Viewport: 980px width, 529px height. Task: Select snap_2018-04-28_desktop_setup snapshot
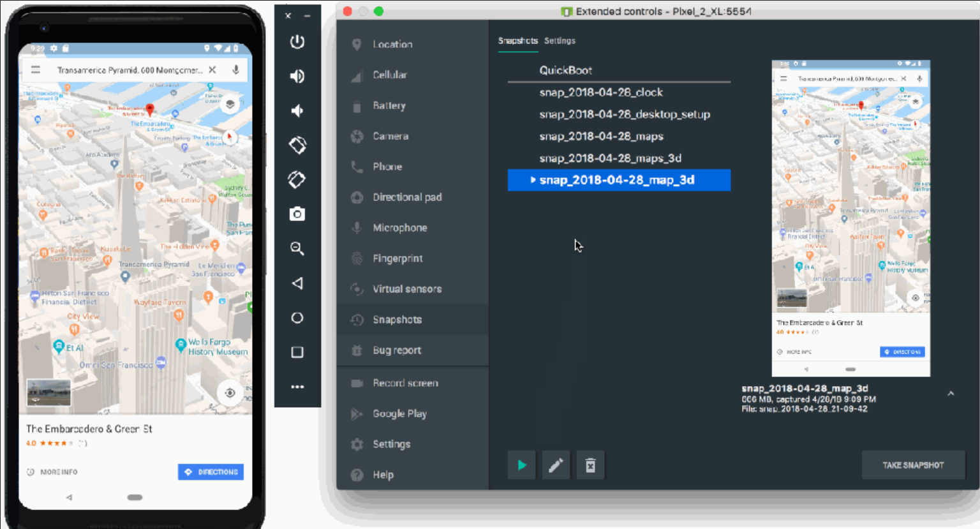619,114
